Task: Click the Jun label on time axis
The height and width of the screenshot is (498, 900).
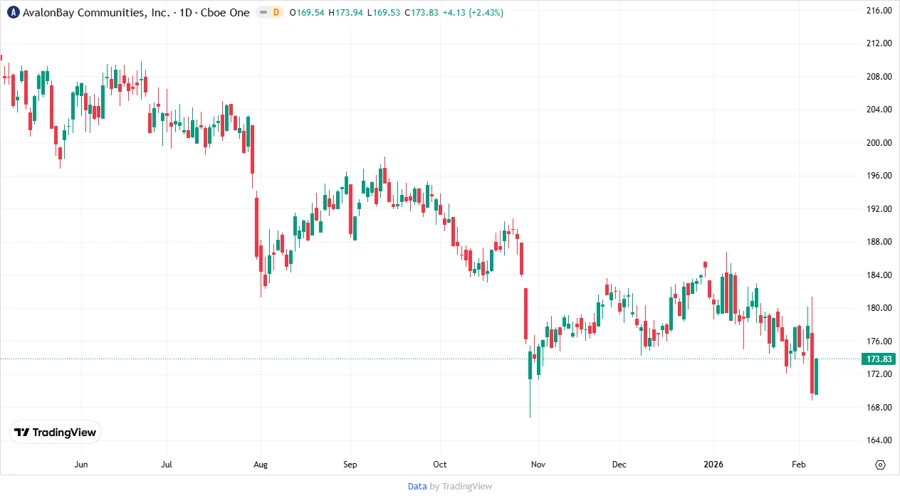Action: click(81, 464)
